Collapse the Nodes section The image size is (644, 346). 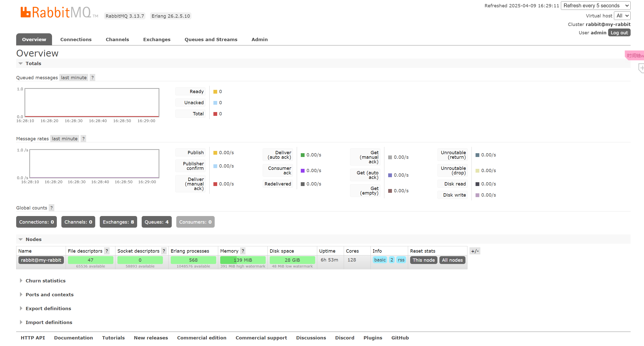click(33, 239)
